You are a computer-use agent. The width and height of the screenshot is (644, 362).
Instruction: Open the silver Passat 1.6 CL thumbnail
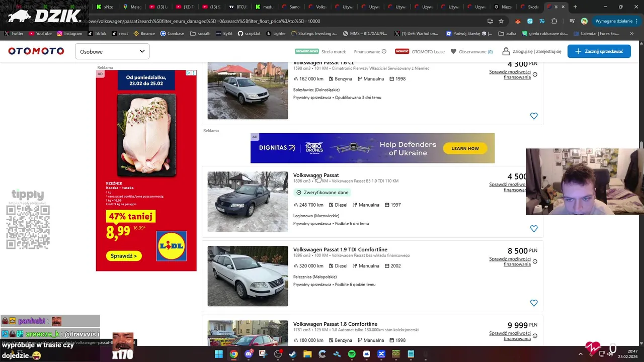(248, 90)
